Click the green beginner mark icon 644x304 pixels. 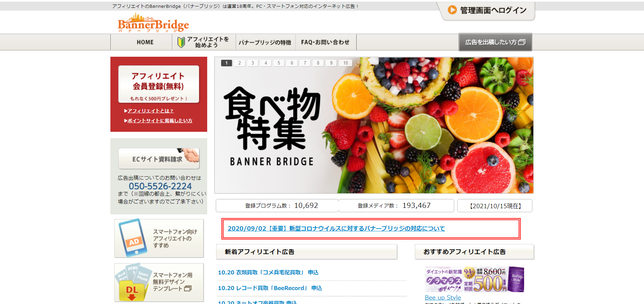pos(181,42)
